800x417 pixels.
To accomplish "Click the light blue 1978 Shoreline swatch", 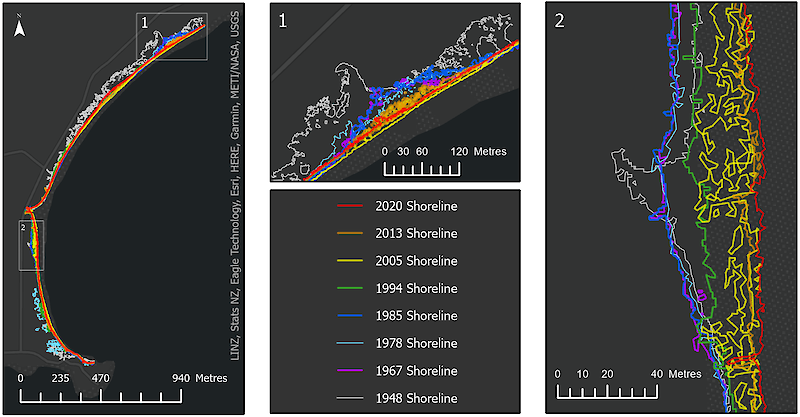I will click(350, 343).
